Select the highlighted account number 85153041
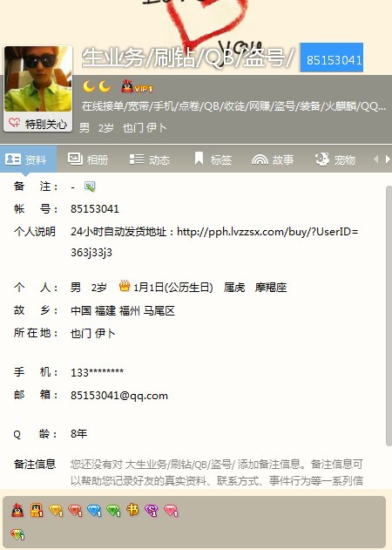Viewport: 392px width, 550px height. 332,59
